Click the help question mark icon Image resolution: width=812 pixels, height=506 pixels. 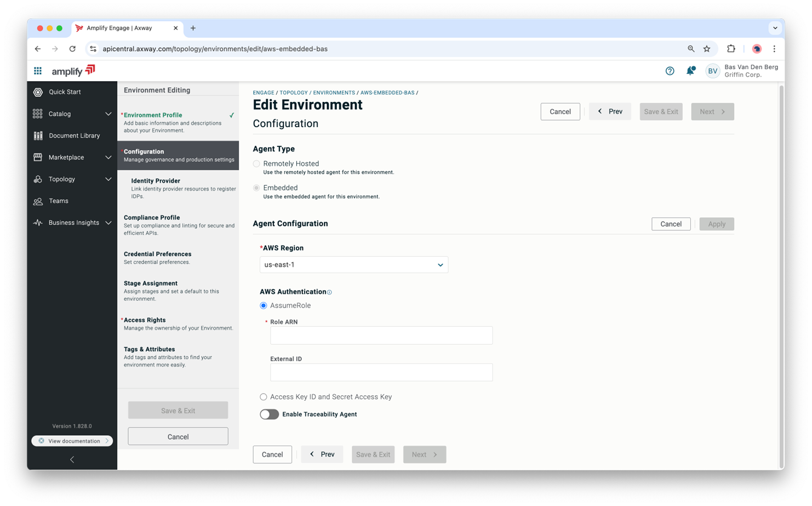click(670, 71)
